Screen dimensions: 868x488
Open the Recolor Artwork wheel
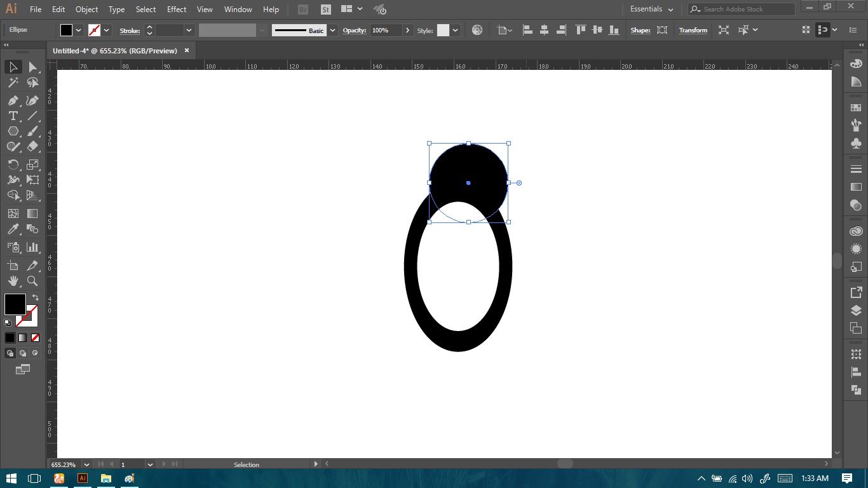(x=477, y=30)
